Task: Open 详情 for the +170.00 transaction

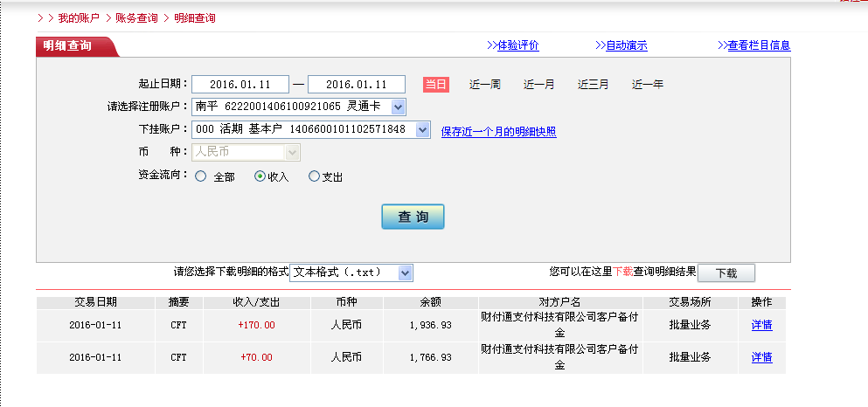Action: coord(761,325)
